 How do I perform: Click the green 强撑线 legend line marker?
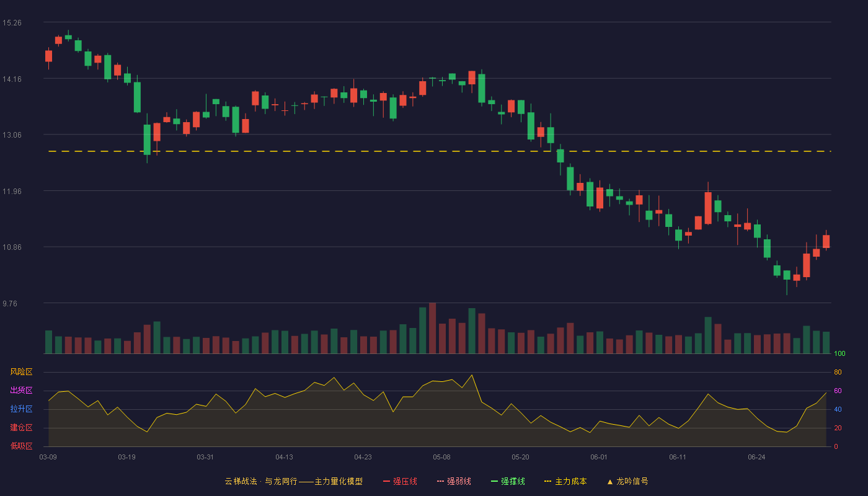pyautogui.click(x=494, y=481)
